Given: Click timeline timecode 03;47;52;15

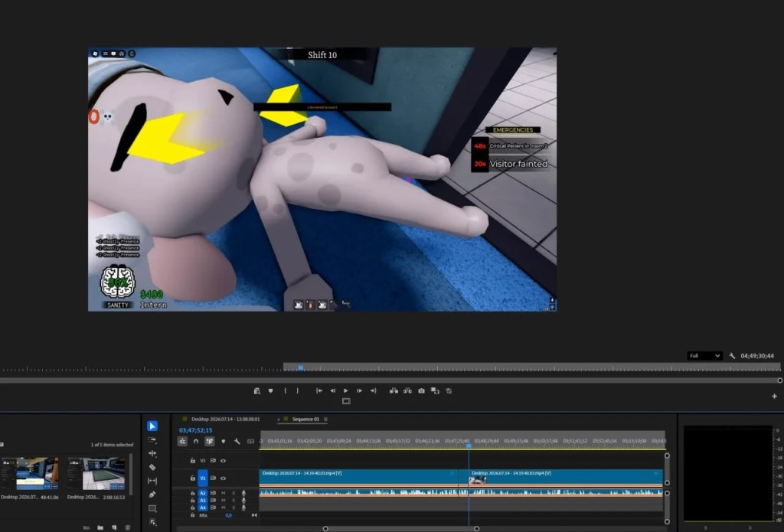Looking at the screenshot, I should click(x=195, y=430).
